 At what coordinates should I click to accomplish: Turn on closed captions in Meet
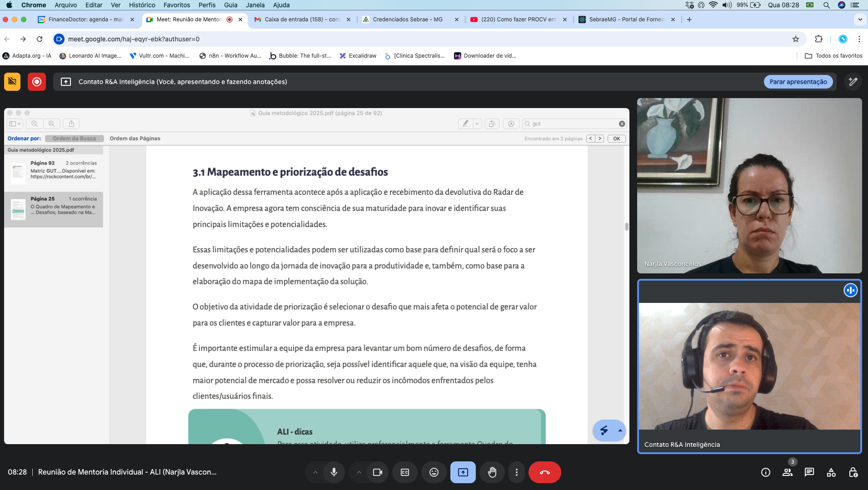pos(405,472)
